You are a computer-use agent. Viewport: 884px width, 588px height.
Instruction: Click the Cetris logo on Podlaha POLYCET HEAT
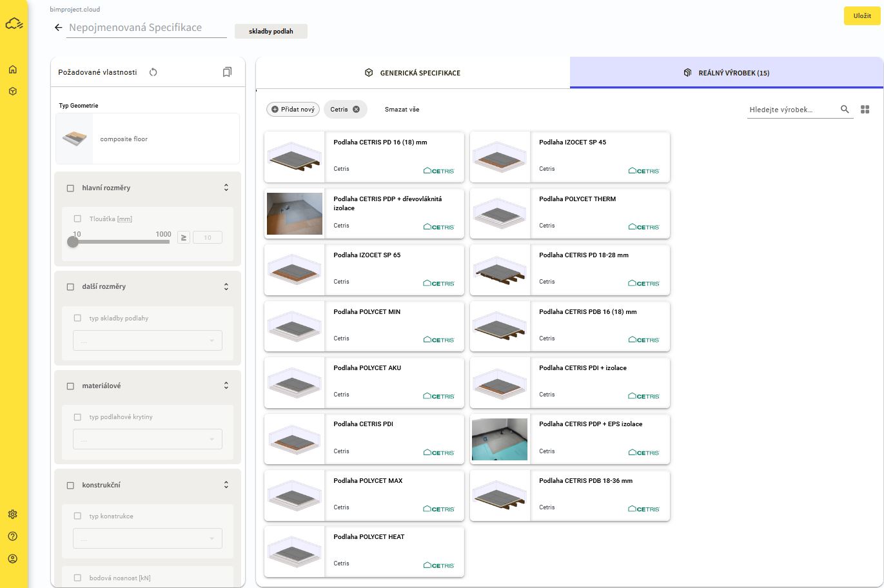[x=438, y=565]
